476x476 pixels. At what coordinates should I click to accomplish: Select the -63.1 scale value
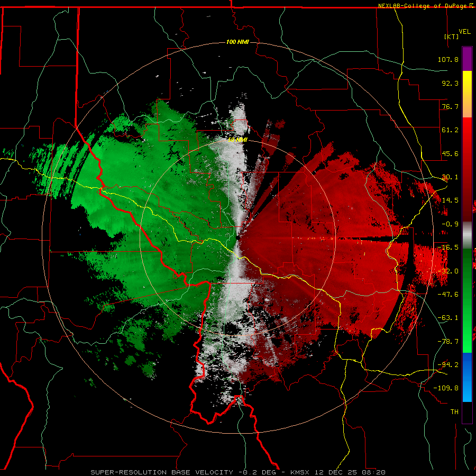(x=448, y=318)
